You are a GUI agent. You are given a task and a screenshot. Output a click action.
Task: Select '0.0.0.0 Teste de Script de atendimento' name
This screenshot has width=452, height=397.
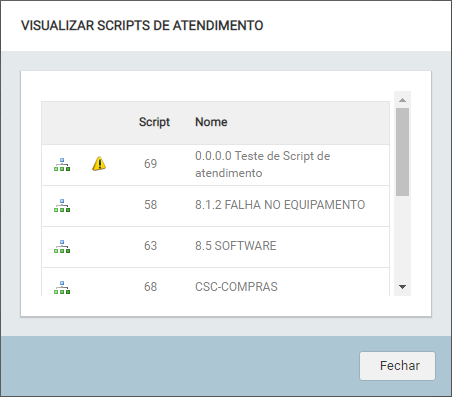(x=263, y=164)
